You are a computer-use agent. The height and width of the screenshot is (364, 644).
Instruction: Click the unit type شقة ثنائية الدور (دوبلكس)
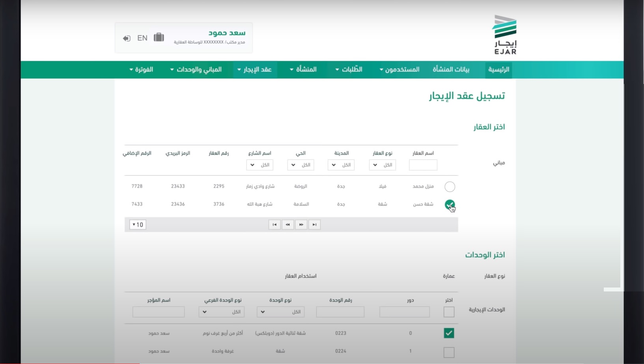pos(280,333)
